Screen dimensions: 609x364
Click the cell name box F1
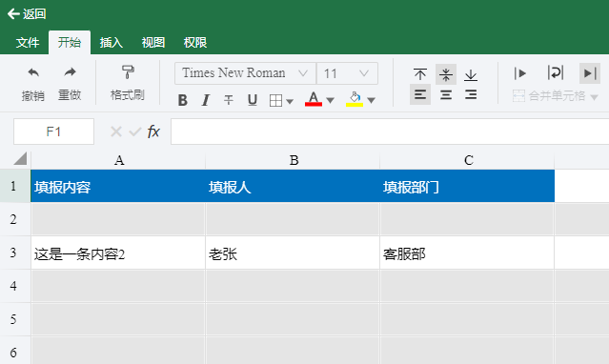(x=53, y=131)
